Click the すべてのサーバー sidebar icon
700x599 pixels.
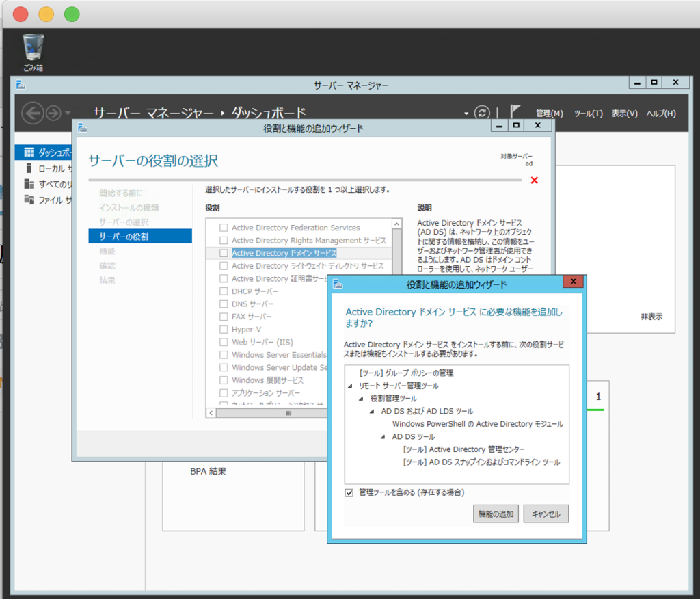[29, 184]
